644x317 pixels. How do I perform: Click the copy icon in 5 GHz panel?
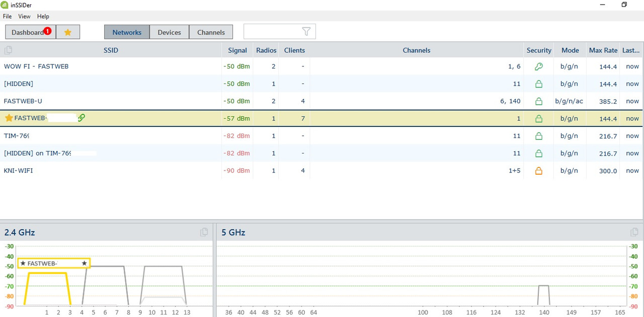pos(634,232)
